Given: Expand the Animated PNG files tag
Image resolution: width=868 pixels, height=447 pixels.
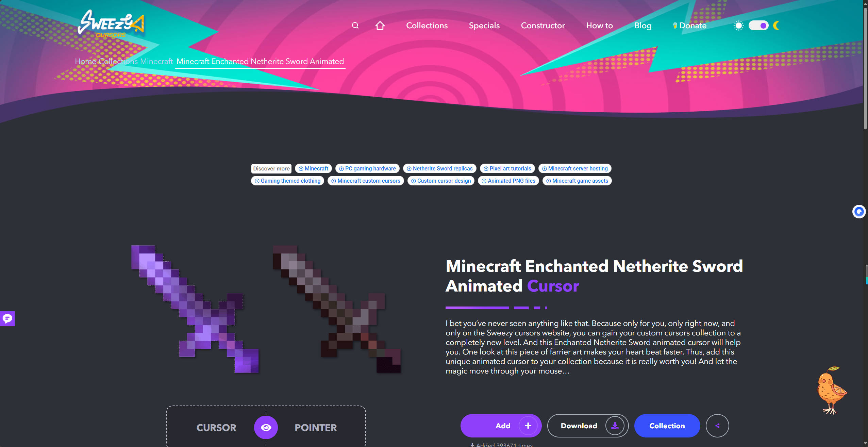Looking at the screenshot, I should pyautogui.click(x=508, y=181).
